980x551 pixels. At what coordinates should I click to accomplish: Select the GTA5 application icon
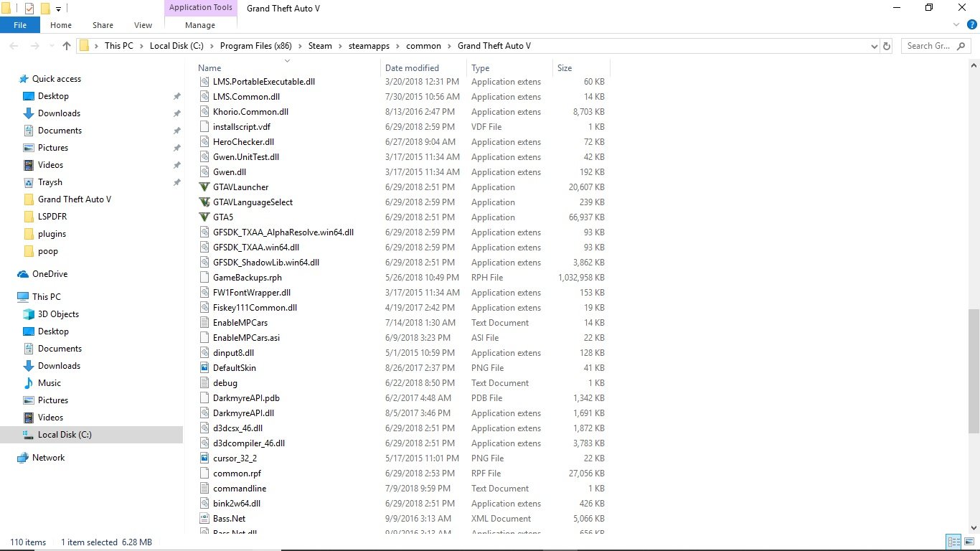(x=204, y=217)
